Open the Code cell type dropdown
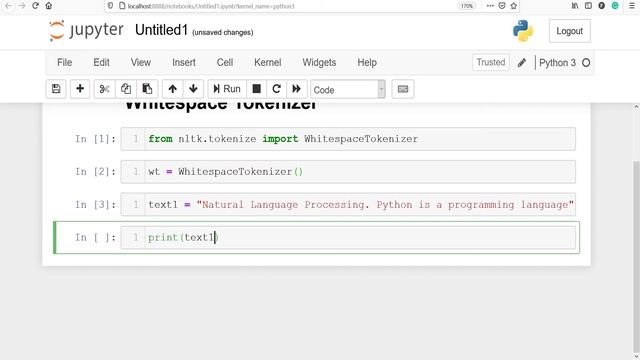Viewport: 640px width, 360px height. [348, 89]
